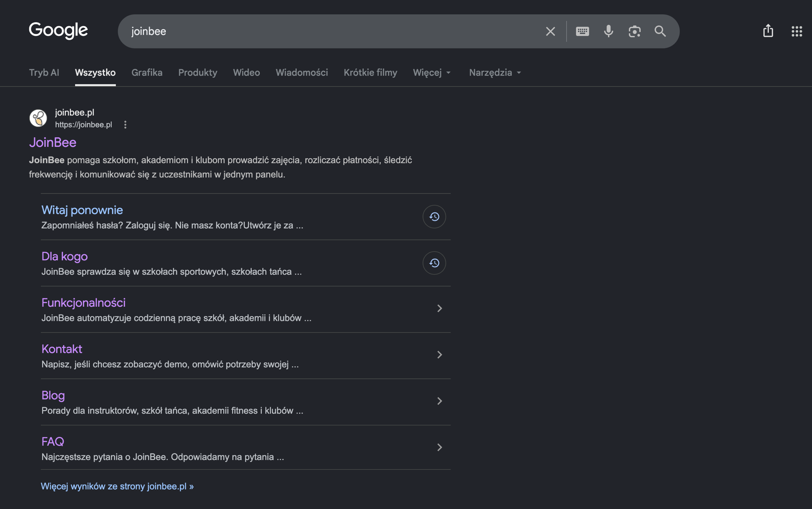Open the on-screen keyboard input tool
Viewport: 812px width, 509px height.
point(582,31)
